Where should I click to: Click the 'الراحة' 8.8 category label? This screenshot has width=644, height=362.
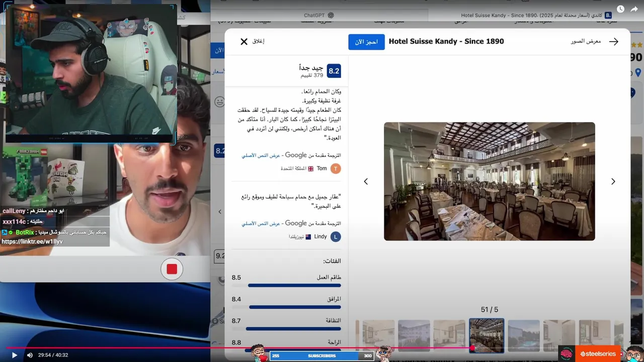pos(335,342)
